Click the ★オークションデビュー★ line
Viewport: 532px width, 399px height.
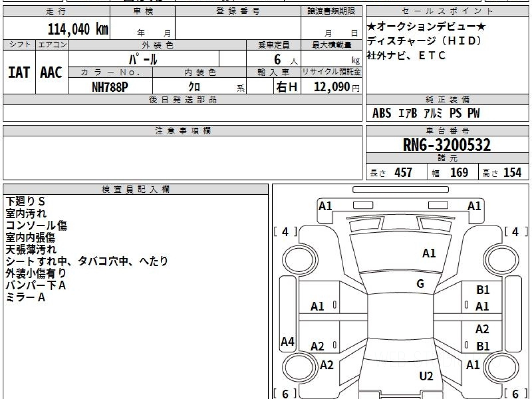coord(426,27)
